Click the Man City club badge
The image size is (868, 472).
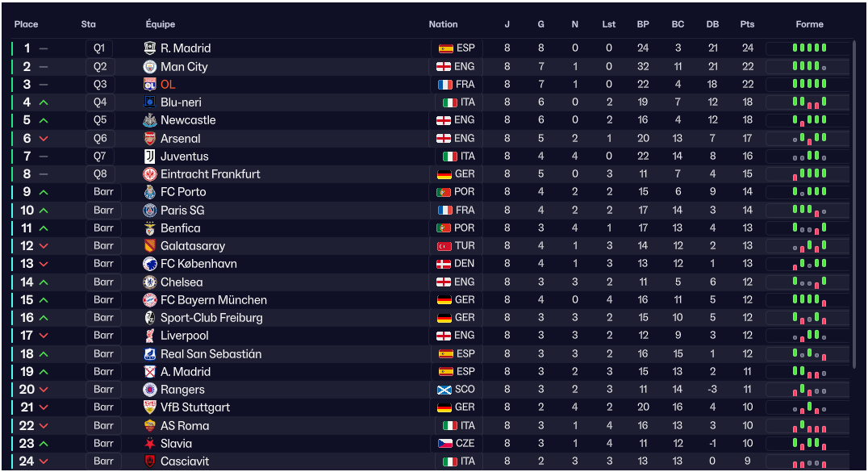point(149,67)
